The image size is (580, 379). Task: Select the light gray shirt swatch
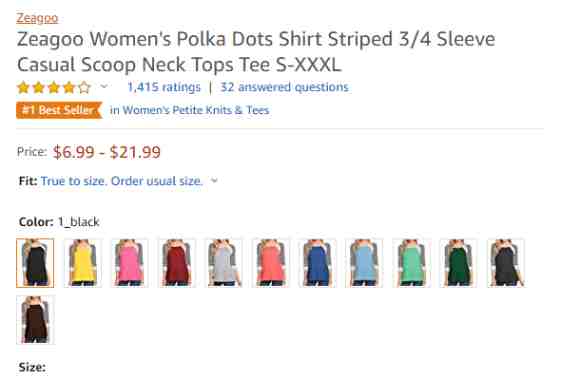pyautogui.click(x=223, y=263)
